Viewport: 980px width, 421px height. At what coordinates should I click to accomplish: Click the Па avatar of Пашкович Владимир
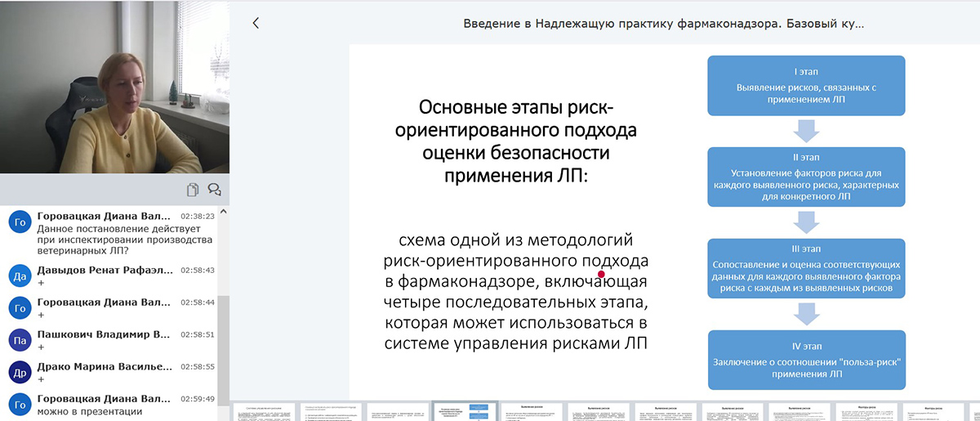[x=20, y=339]
